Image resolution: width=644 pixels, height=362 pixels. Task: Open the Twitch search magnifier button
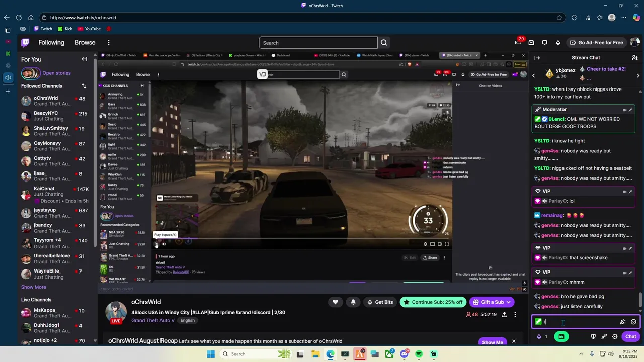click(x=384, y=43)
